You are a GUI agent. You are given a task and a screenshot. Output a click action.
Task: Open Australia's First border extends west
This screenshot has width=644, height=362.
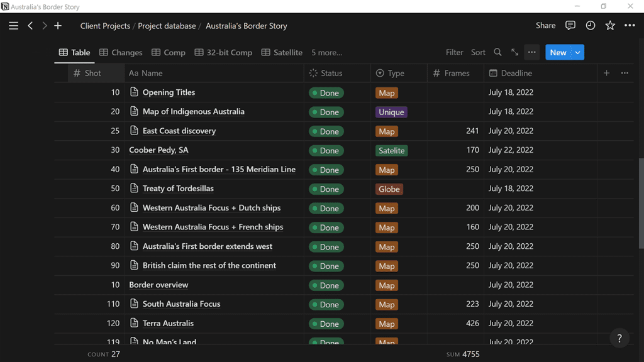pyautogui.click(x=208, y=246)
